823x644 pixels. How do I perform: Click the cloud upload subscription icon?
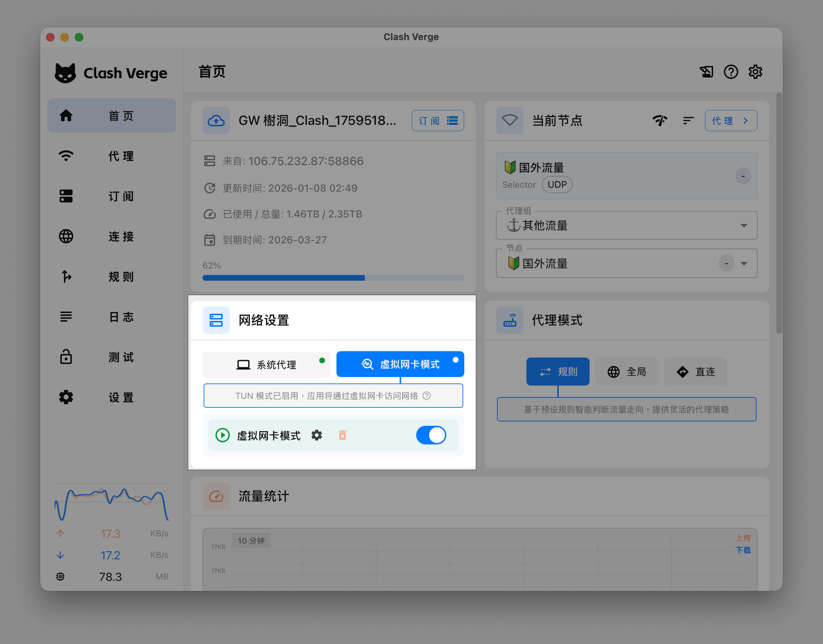click(216, 121)
